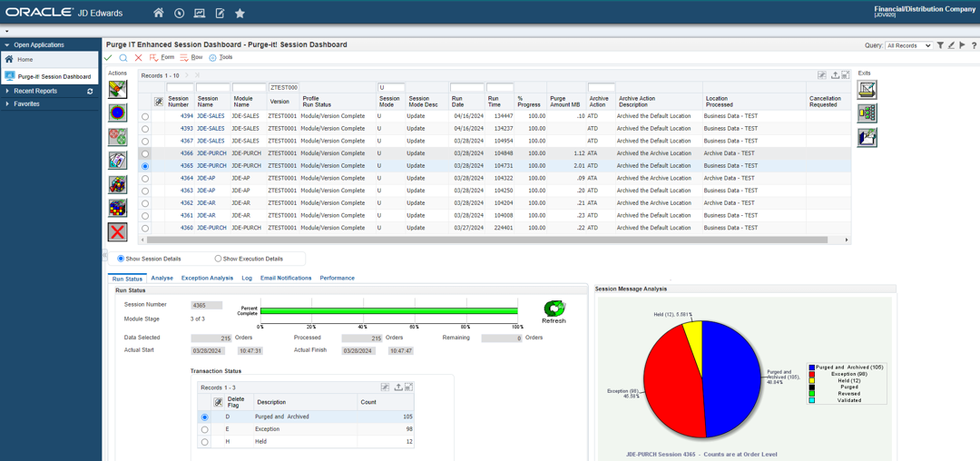This screenshot has width=980, height=461.
Task: Click the first icon in the Exits panel
Action: click(x=867, y=89)
